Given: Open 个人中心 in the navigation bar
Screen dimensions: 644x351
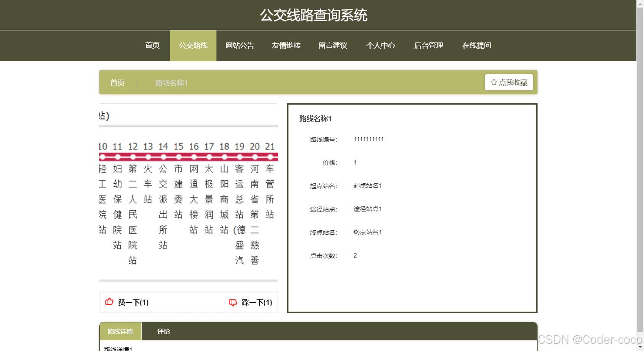Looking at the screenshot, I should [x=381, y=46].
